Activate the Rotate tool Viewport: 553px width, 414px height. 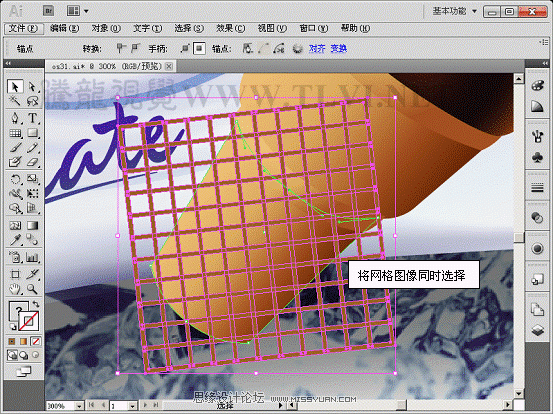point(15,179)
